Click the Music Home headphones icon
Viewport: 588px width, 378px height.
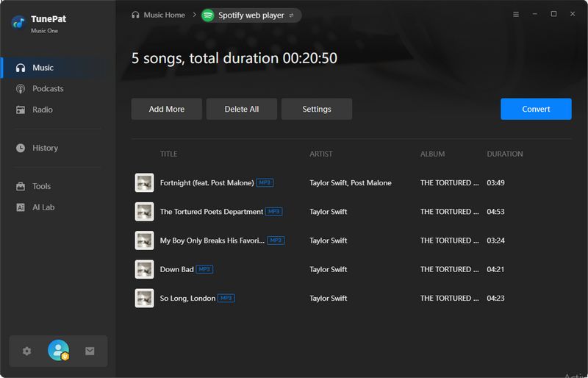(135, 15)
